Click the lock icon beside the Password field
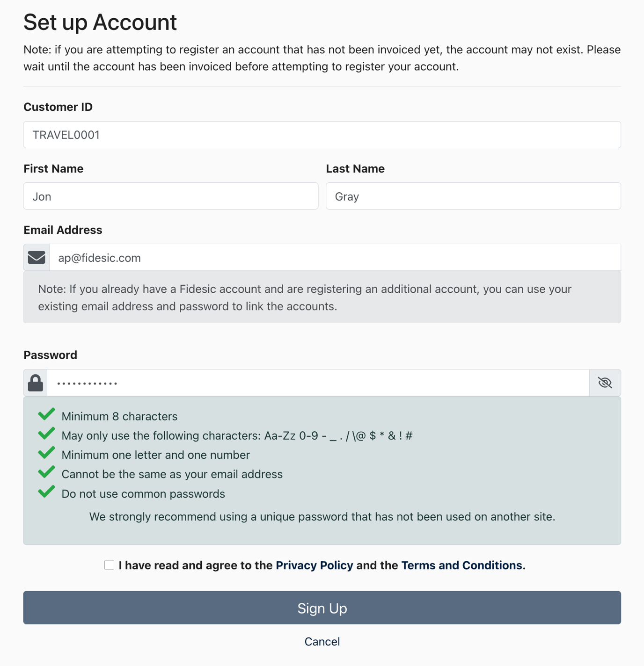Viewport: 644px width, 666px height. point(35,382)
